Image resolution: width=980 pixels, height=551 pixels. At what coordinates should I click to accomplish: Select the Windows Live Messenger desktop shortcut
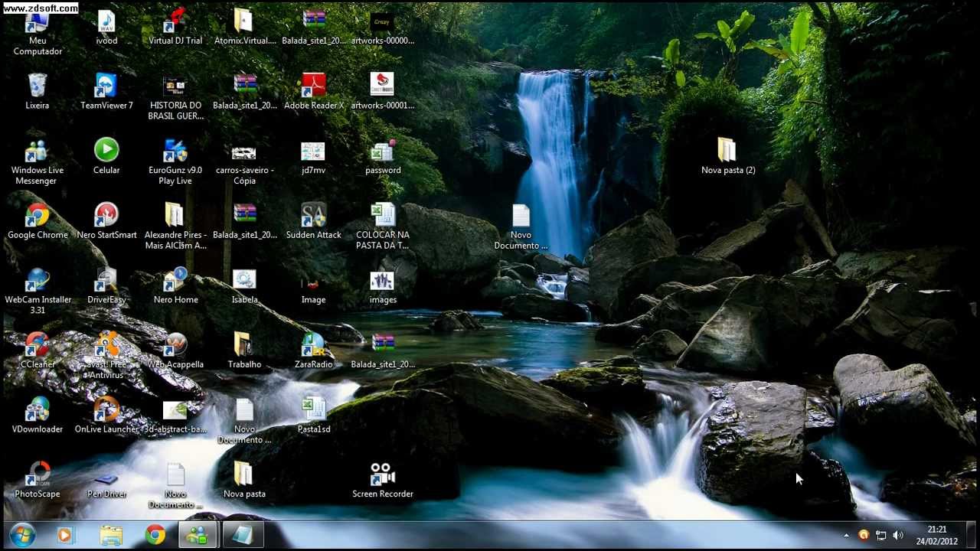point(37,162)
